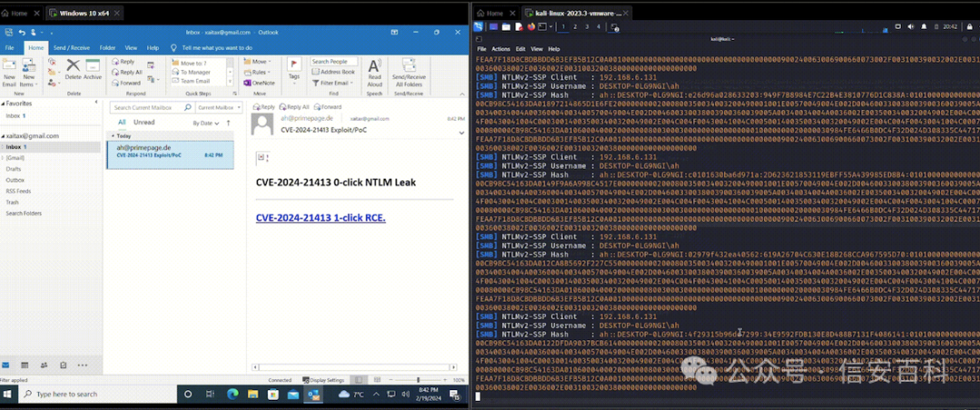The width and height of the screenshot is (980, 410).
Task: Click Reply in the reading pane
Action: coord(264,107)
